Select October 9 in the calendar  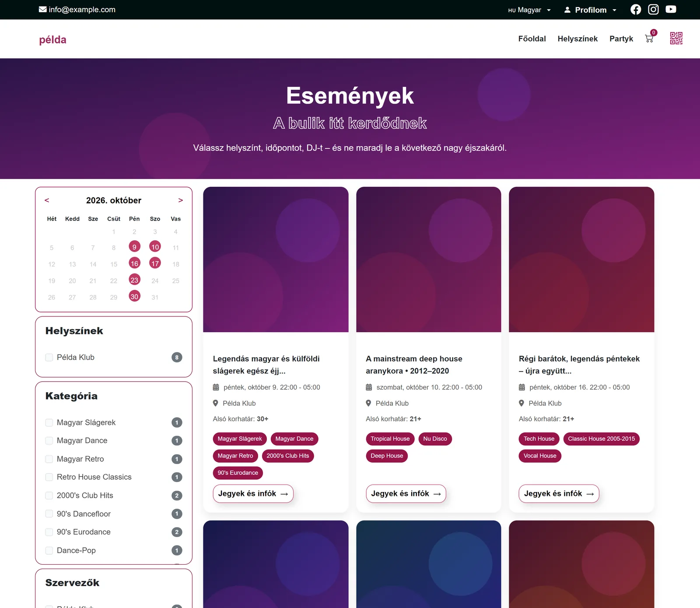(134, 246)
